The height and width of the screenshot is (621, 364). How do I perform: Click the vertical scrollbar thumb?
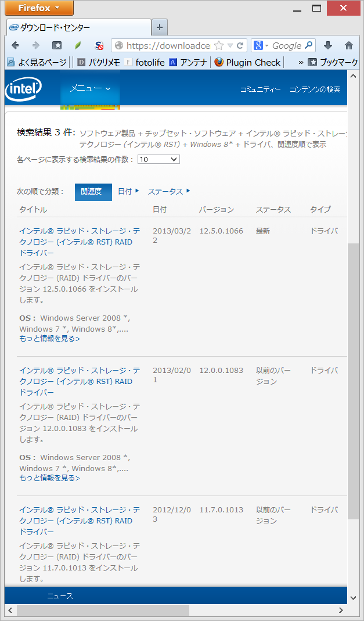[353, 382]
